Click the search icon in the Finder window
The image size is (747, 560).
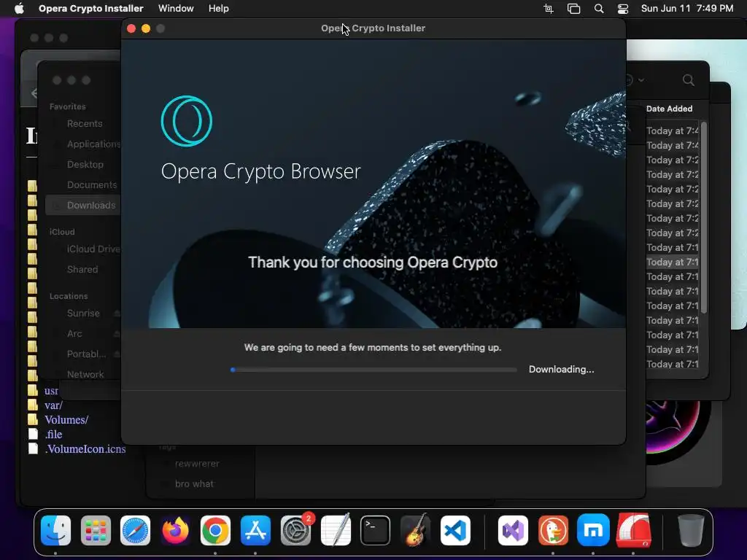pos(688,80)
